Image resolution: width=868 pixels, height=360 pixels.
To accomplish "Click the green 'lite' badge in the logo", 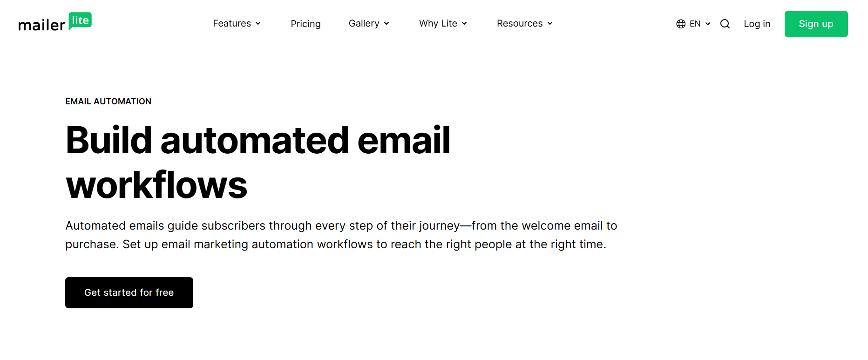I will point(80,20).
